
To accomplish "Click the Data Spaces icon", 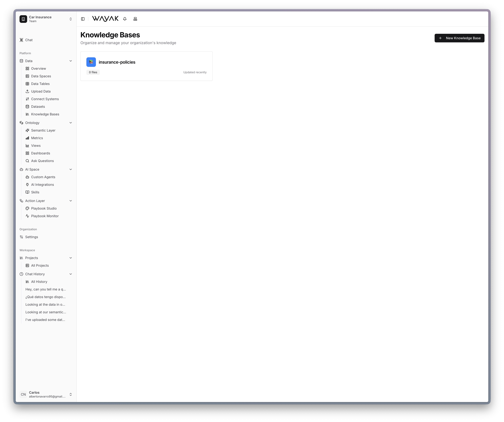I will pos(27,76).
